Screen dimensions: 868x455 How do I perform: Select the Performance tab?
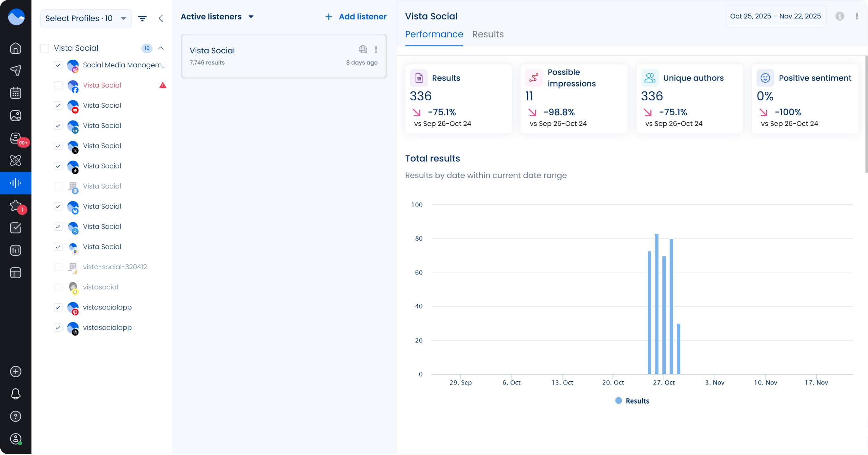tap(434, 34)
